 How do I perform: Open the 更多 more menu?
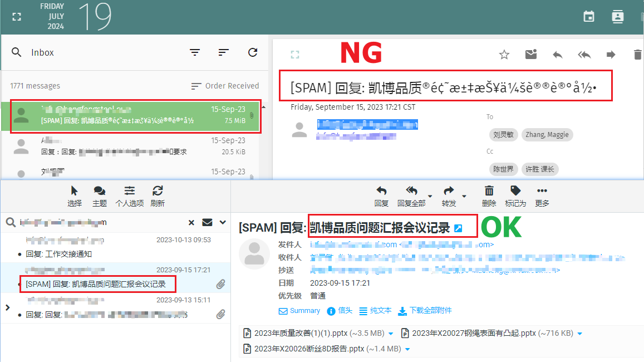[542, 195]
